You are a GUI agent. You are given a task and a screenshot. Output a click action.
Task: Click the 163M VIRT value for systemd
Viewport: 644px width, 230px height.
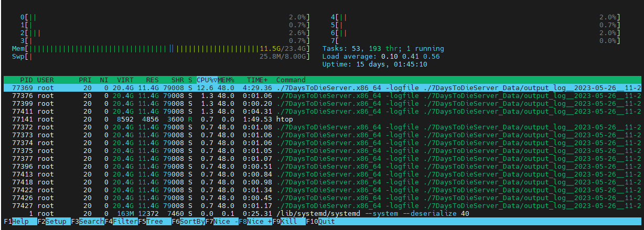tap(125, 213)
